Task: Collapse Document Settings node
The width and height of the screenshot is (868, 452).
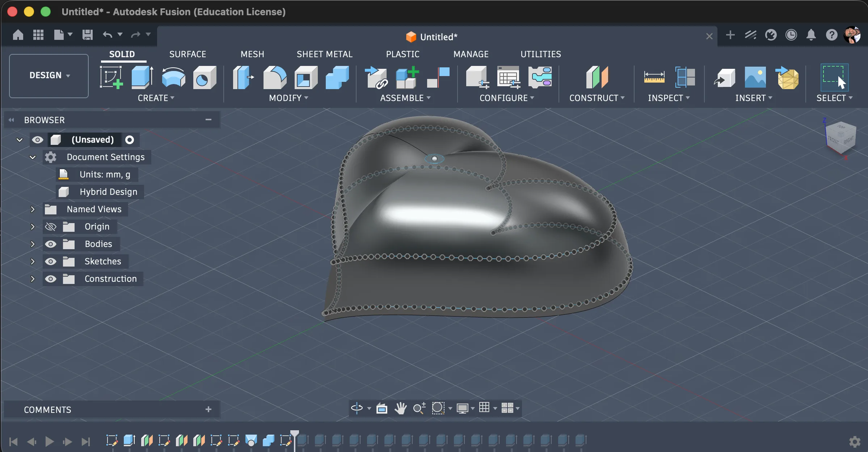Action: (x=33, y=157)
